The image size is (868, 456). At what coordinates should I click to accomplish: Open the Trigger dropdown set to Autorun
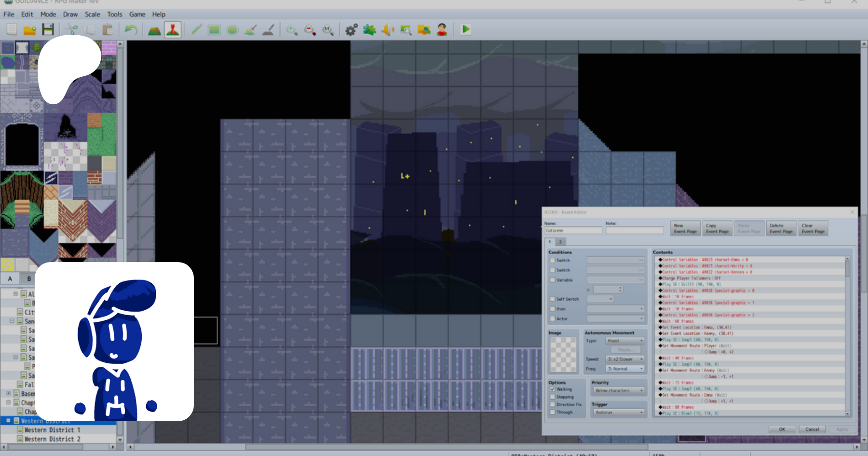pos(619,413)
